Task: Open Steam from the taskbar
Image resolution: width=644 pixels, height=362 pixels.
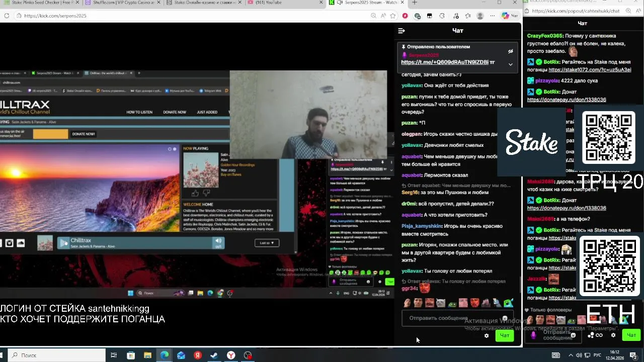Action: tap(214, 355)
